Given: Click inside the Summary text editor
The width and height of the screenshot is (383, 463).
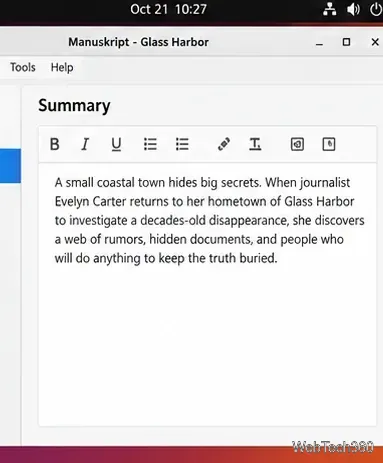Looking at the screenshot, I should click(x=208, y=294).
